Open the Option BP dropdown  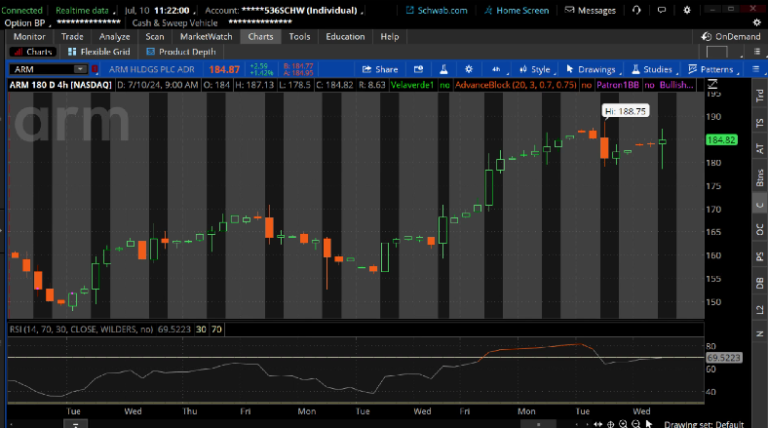pos(27,23)
